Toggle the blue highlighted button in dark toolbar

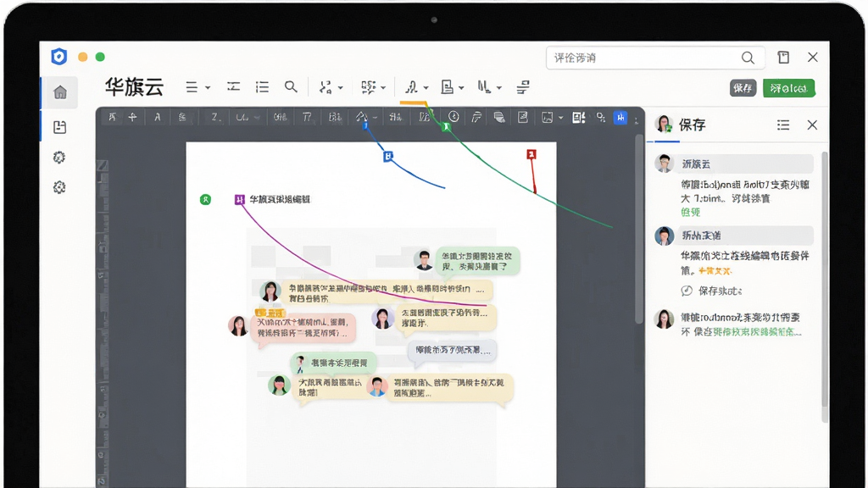pos(620,117)
